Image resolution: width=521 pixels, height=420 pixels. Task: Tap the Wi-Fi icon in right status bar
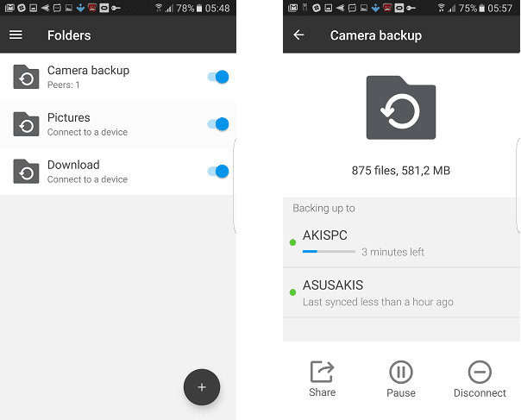tap(442, 8)
